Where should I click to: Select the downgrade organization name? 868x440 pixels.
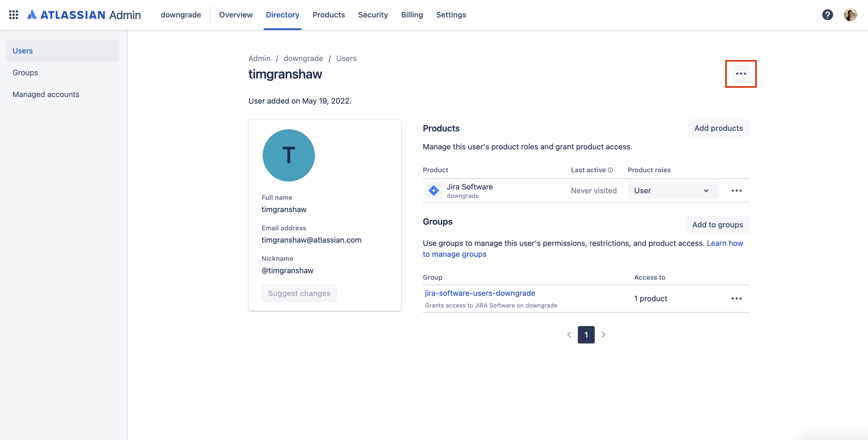pos(181,15)
